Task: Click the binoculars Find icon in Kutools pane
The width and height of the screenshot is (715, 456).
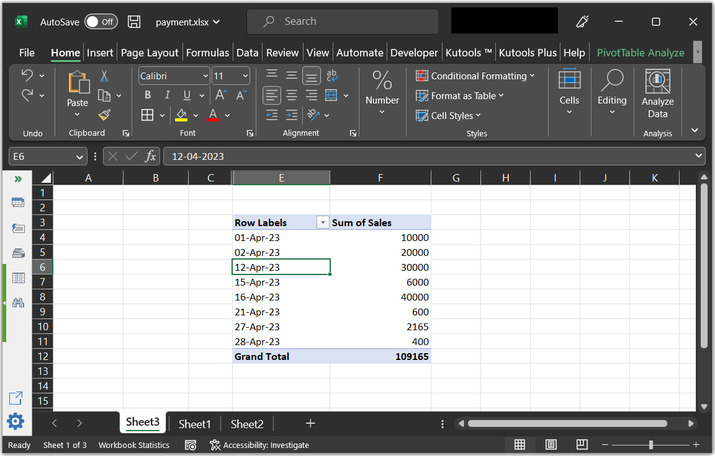Action: tap(17, 303)
